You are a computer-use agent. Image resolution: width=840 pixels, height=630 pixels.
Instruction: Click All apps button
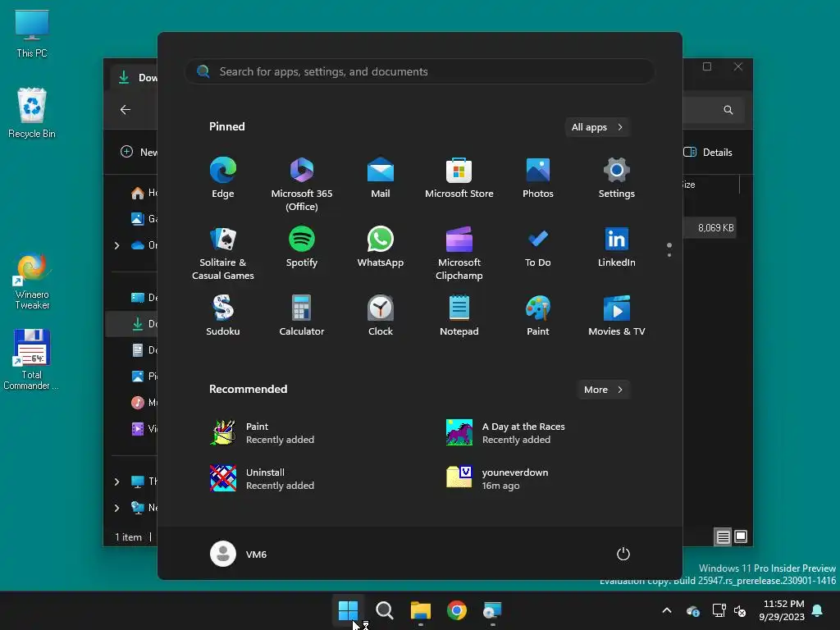[x=597, y=127]
